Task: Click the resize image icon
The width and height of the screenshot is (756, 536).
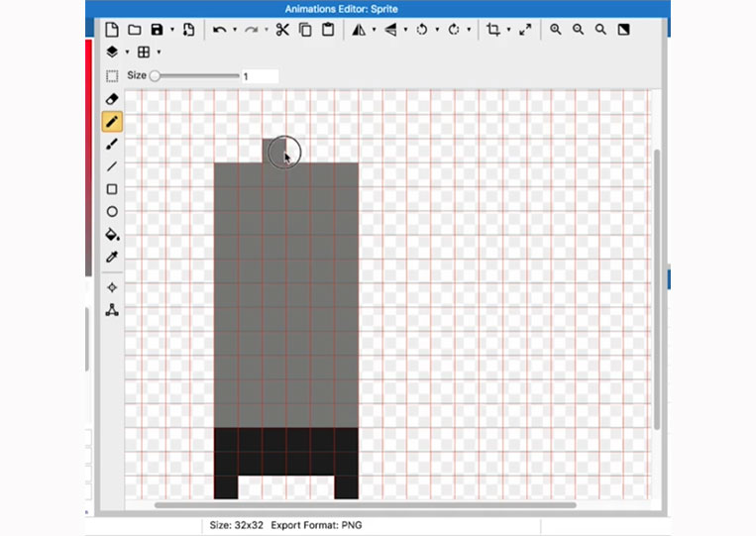Action: pyautogui.click(x=525, y=30)
